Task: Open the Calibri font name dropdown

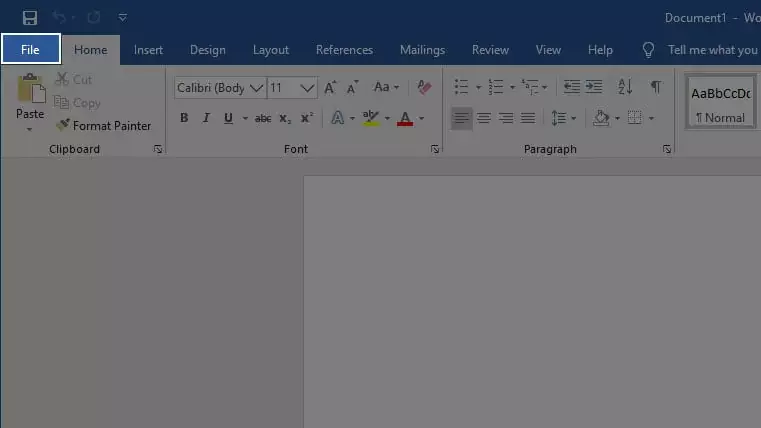Action: (257, 88)
